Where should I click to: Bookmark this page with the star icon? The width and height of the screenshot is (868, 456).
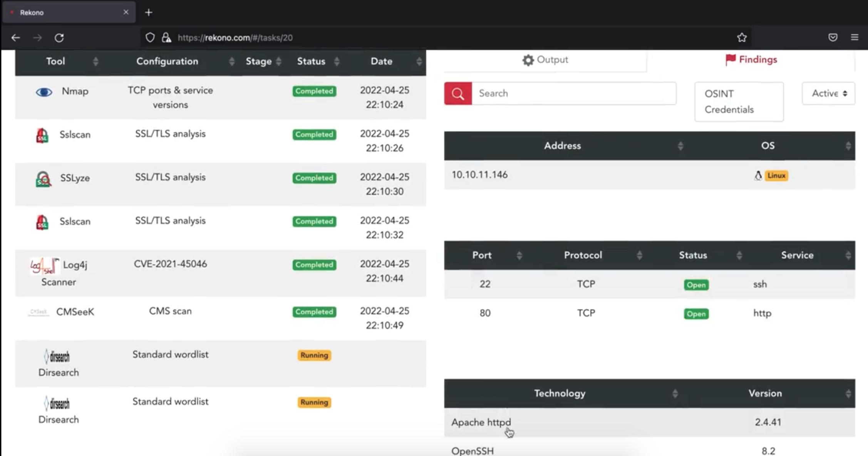(x=742, y=38)
